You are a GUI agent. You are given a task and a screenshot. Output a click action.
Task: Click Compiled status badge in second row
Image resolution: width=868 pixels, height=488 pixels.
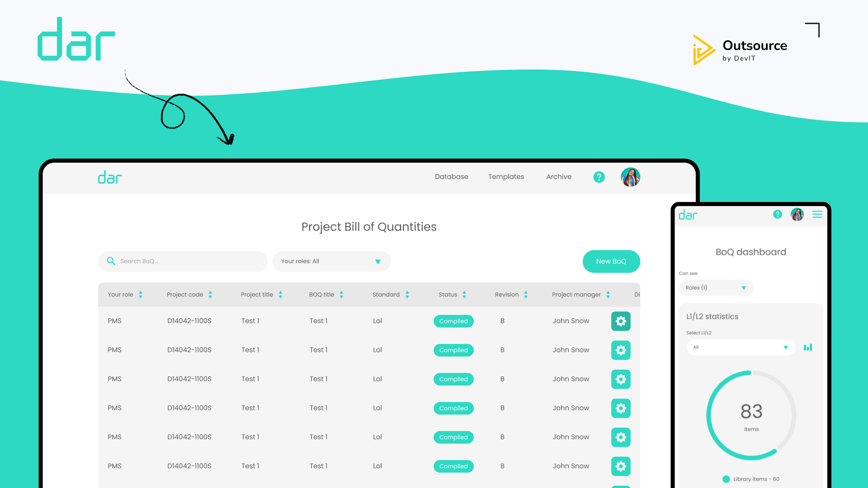click(x=453, y=350)
